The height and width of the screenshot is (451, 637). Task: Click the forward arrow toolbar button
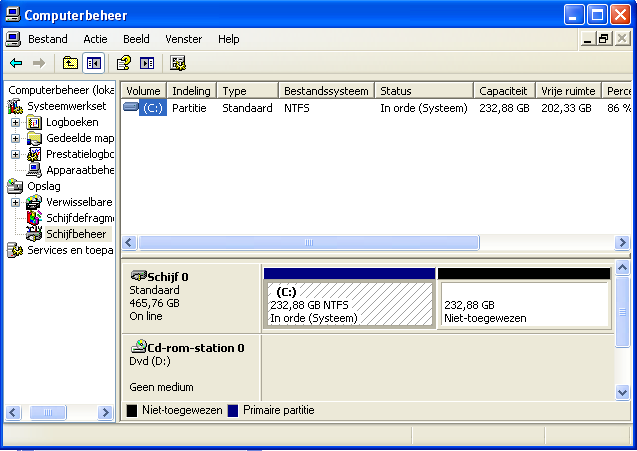tap(39, 63)
